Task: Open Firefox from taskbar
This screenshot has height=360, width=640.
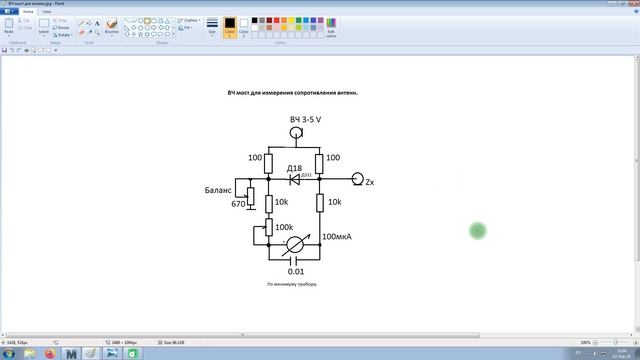Action: (x=50, y=353)
